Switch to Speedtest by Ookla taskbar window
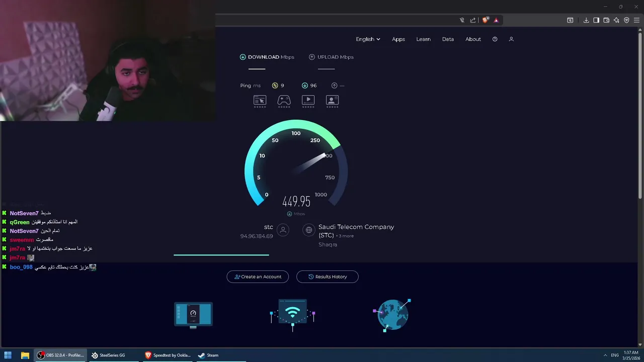 point(168,355)
